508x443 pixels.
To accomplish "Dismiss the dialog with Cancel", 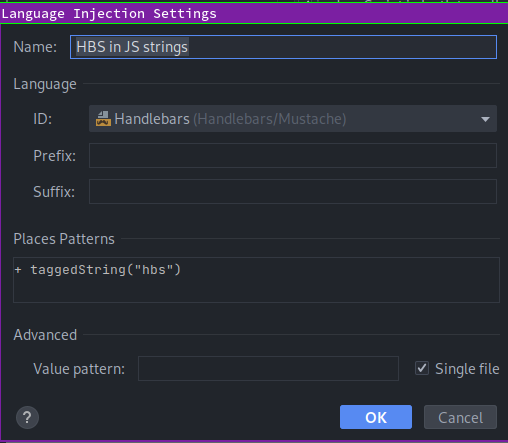I will tap(460, 417).
